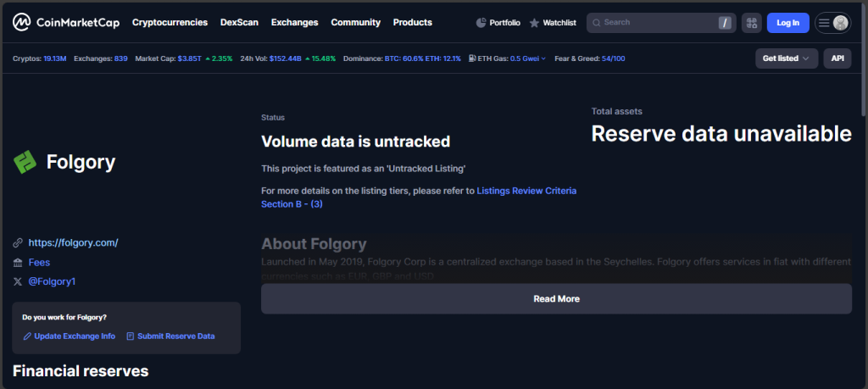
Task: Open the Listings Review Criteria link
Action: point(526,192)
